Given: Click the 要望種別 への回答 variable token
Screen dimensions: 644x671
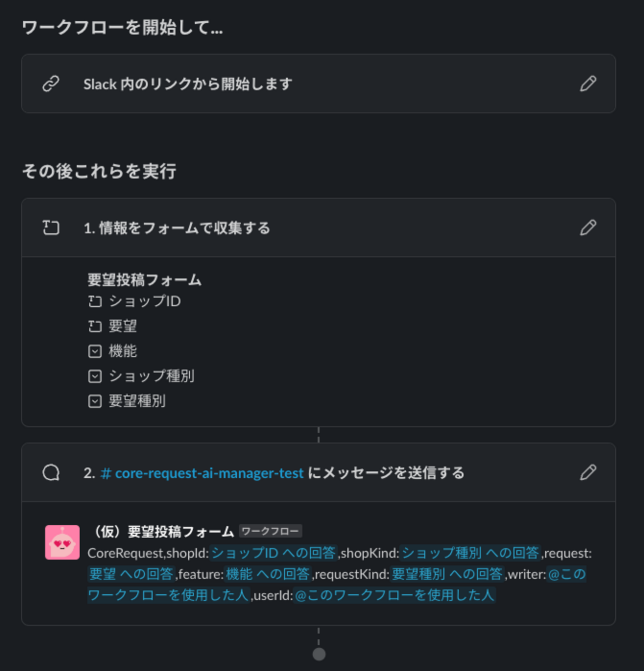Looking at the screenshot, I should (447, 574).
